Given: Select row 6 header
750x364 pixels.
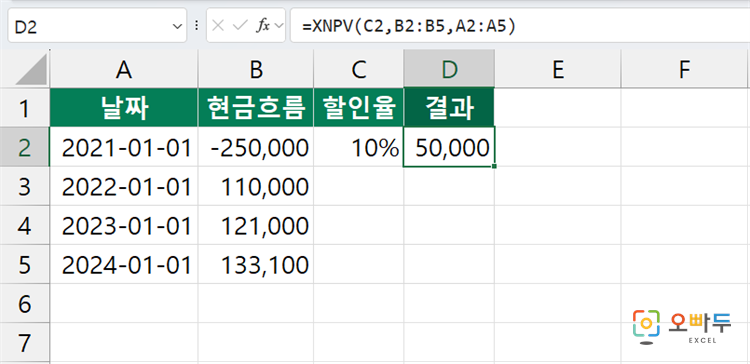Looking at the screenshot, I should click(x=24, y=303).
